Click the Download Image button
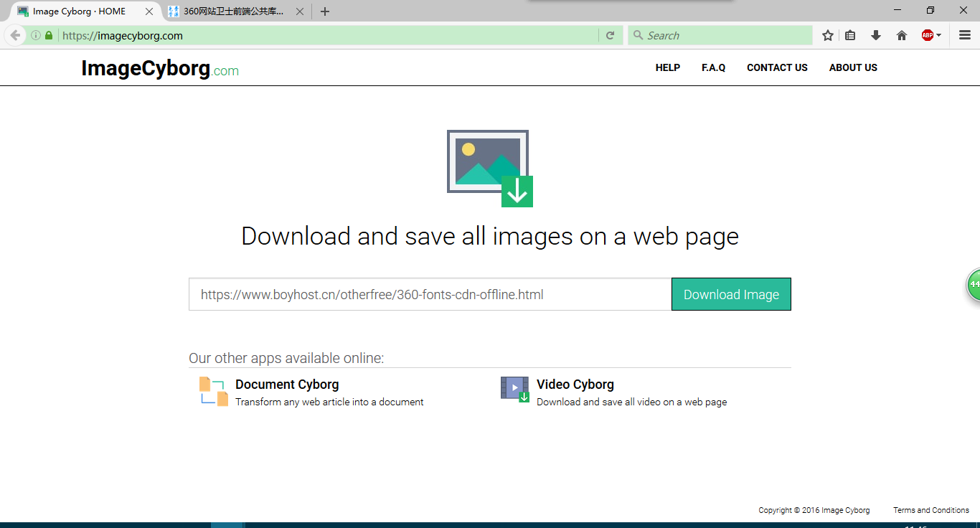 coord(731,294)
